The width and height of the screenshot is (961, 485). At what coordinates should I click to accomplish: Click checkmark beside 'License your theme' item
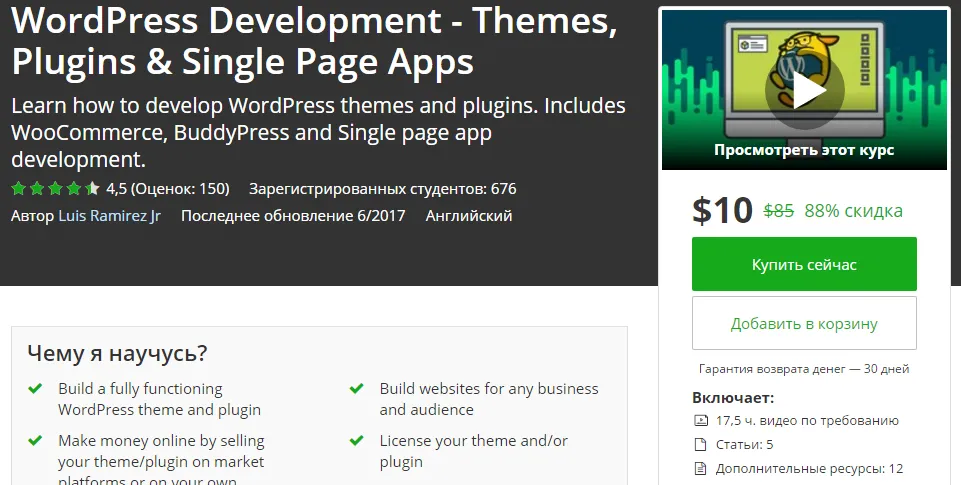[x=356, y=440]
